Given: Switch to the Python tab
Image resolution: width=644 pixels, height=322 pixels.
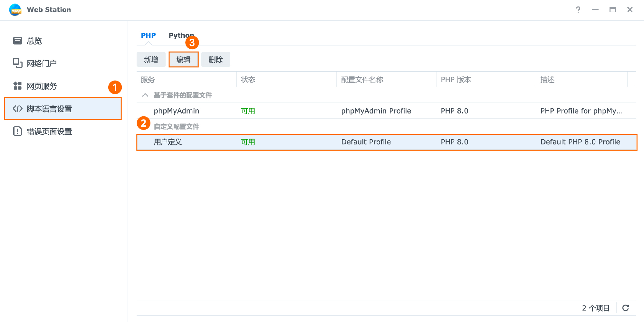Looking at the screenshot, I should coord(181,35).
